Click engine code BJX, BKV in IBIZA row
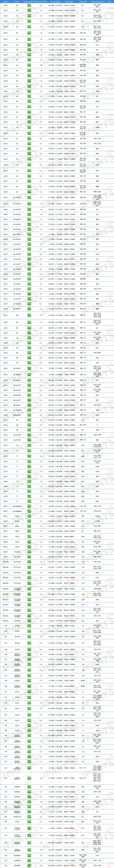114x868 pixels. 97,526
